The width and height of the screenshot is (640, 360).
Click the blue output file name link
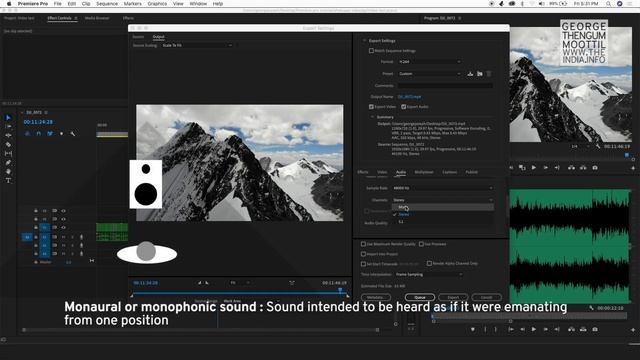pyautogui.click(x=409, y=97)
